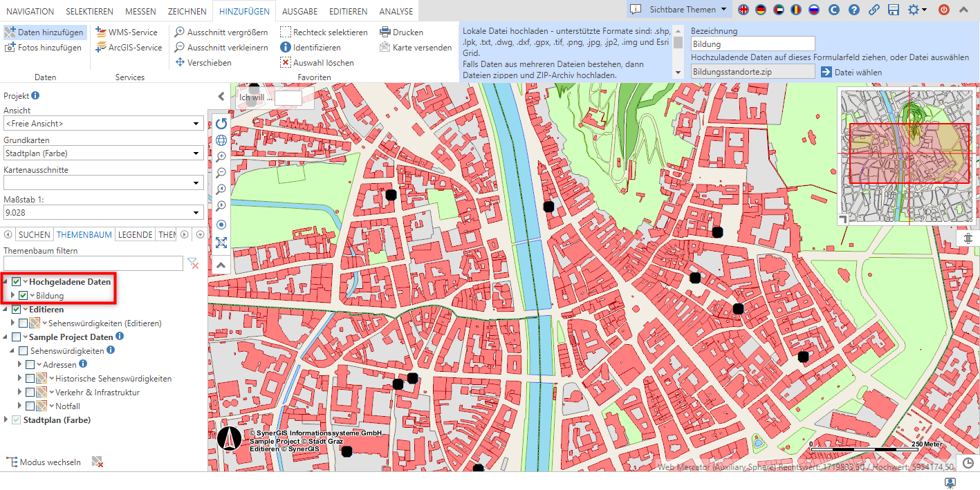This screenshot has width=980, height=490.
Task: Open the LEGENDE panel tab
Action: point(135,235)
